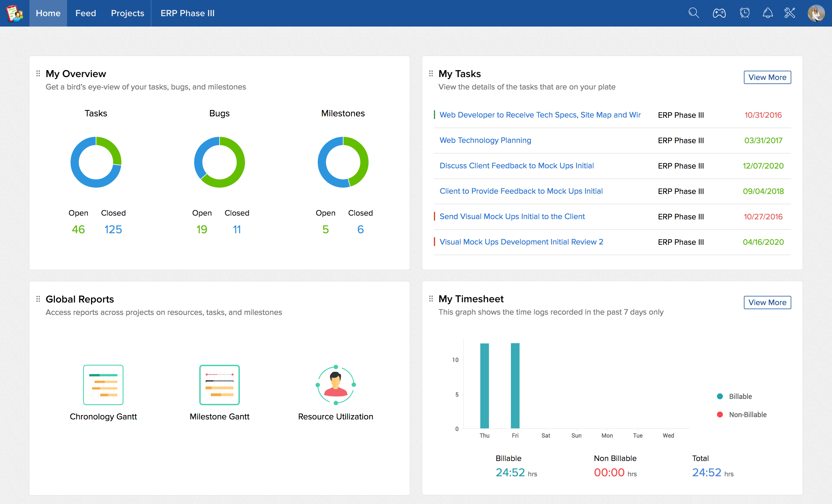Open notifications bell icon
832x504 pixels.
pyautogui.click(x=768, y=13)
